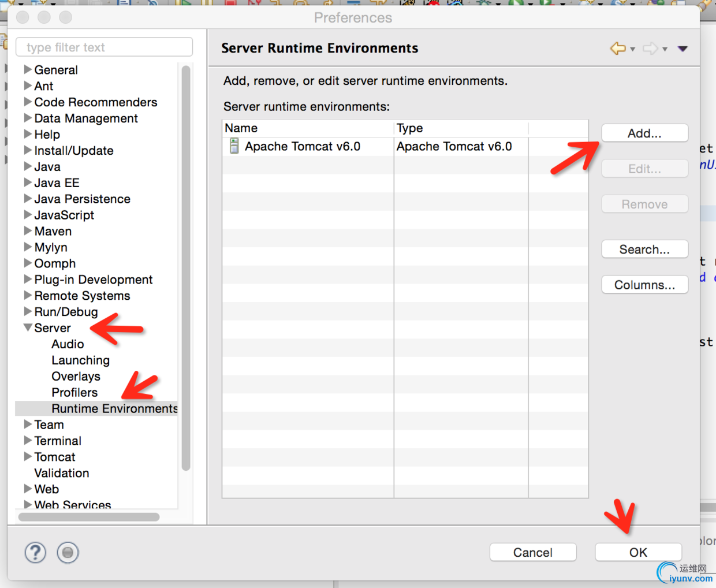Collapse the Server tree node
716x588 pixels.
point(28,328)
